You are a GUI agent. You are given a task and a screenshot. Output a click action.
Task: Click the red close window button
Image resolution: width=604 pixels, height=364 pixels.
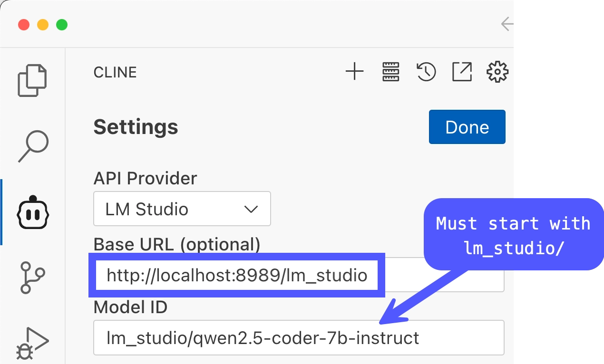click(x=24, y=24)
